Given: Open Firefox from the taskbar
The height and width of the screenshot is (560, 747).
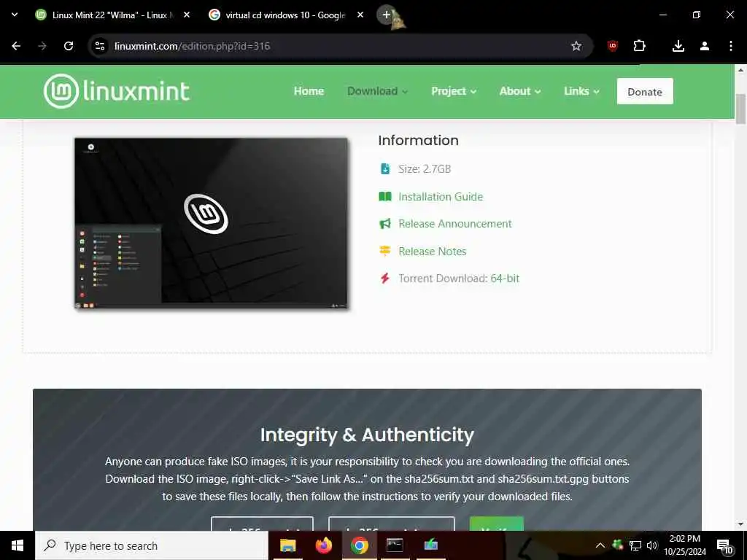Looking at the screenshot, I should click(x=324, y=545).
